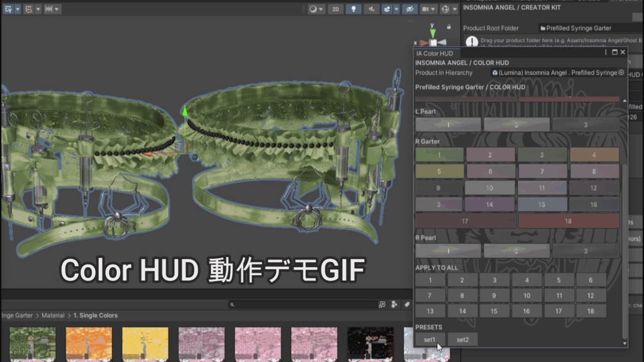Click search by label tag icon
This screenshot has width=644, height=362.
(407, 305)
